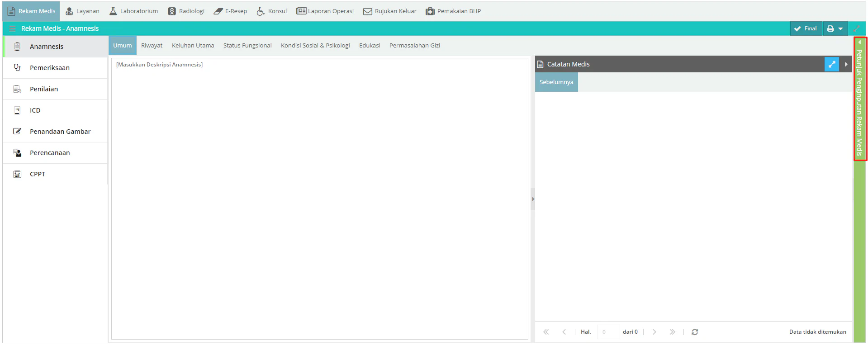Click the Rujukan Keluar envelope icon

click(368, 11)
